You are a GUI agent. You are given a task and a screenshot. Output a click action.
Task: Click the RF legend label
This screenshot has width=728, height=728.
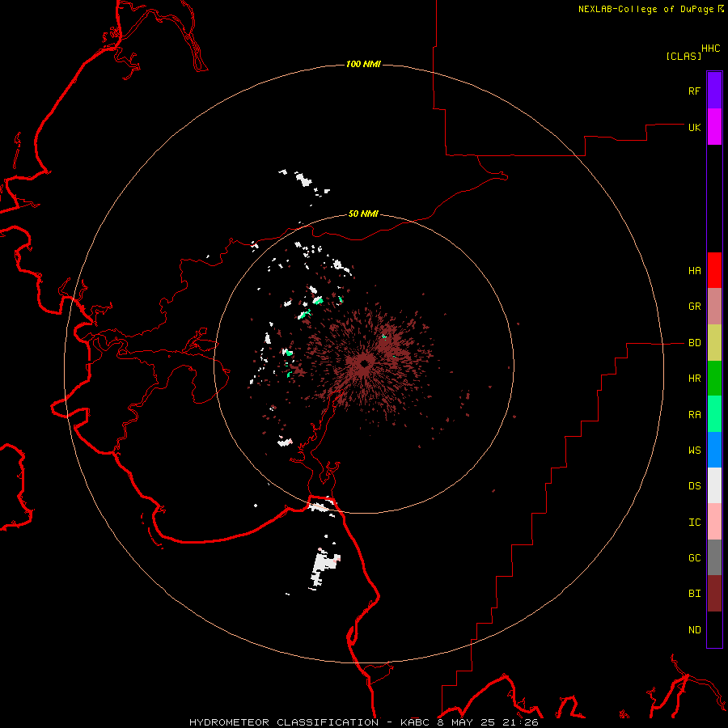(694, 91)
